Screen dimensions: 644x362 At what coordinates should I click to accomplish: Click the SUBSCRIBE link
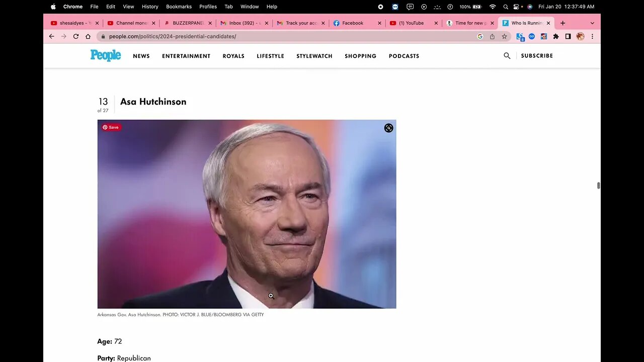coord(537,56)
